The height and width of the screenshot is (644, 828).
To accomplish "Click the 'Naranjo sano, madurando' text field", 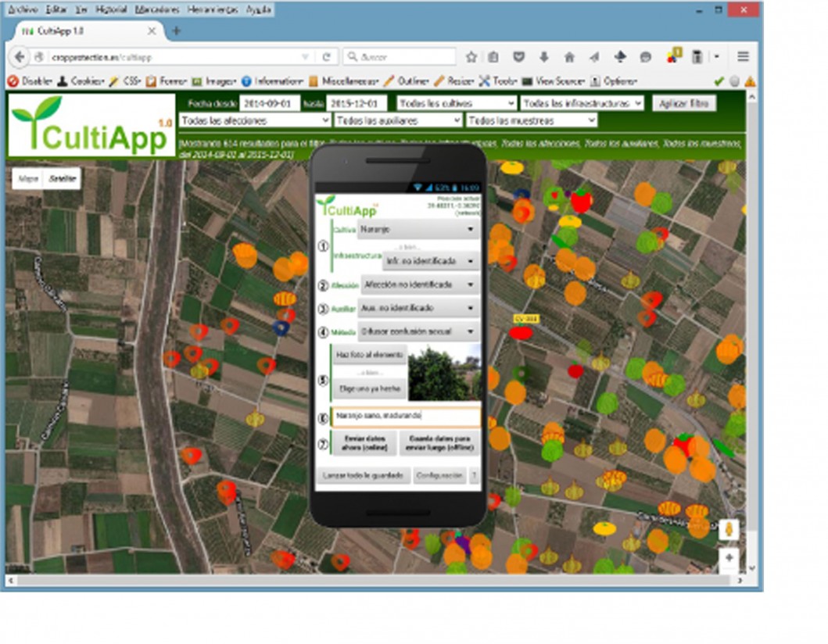I will coord(406,416).
